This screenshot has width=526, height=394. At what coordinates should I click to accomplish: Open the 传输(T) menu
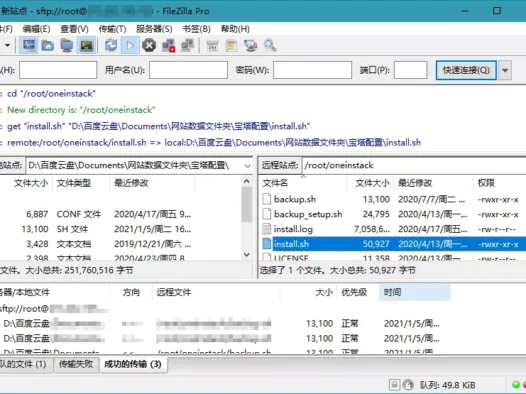tap(112, 29)
